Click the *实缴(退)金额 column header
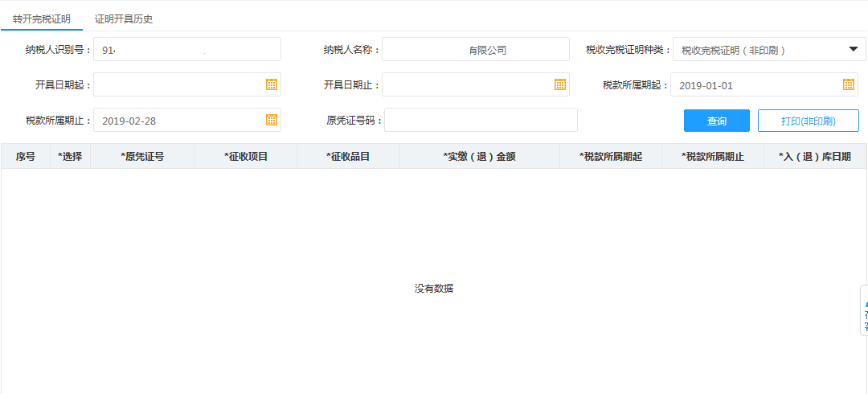This screenshot has width=868, height=394. (x=479, y=157)
